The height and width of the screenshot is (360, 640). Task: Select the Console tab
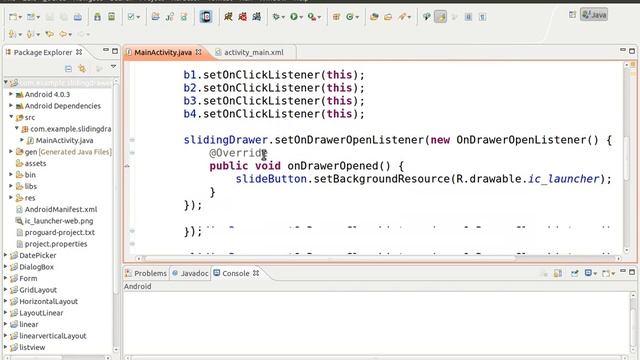[x=236, y=273]
